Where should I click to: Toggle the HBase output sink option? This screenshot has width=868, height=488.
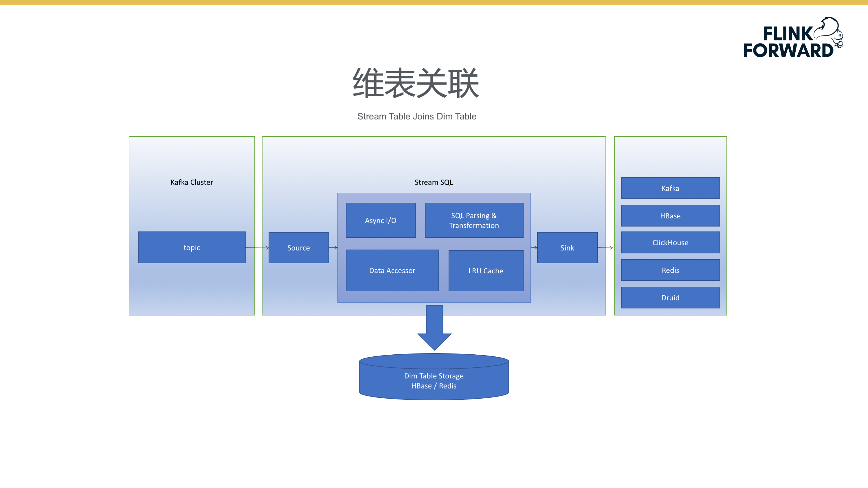[670, 216]
